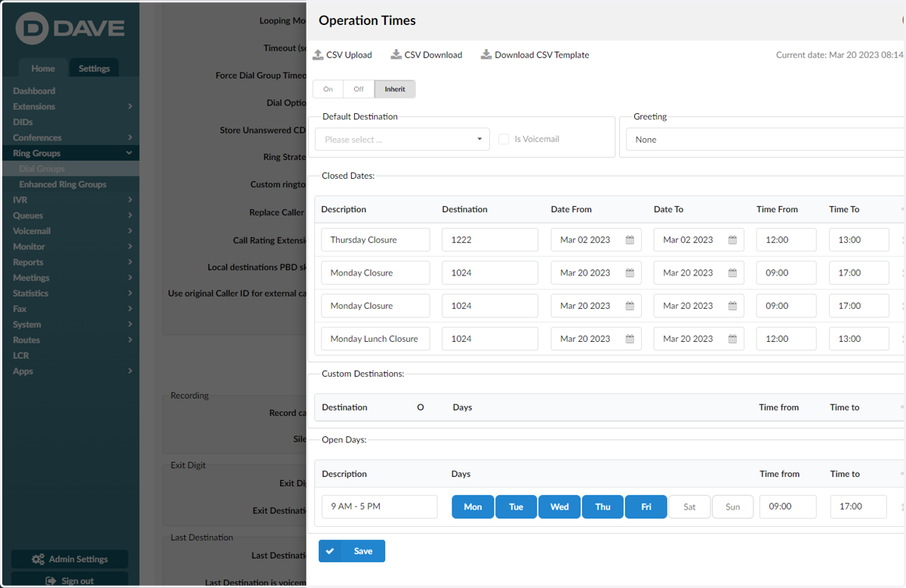Expand Apps in the sidebar
The height and width of the screenshot is (588, 906).
pos(130,371)
